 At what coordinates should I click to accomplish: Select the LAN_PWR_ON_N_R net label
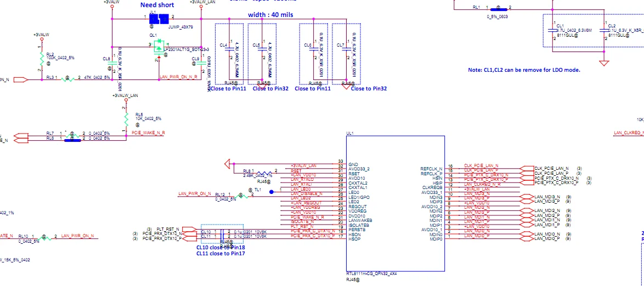178,77
